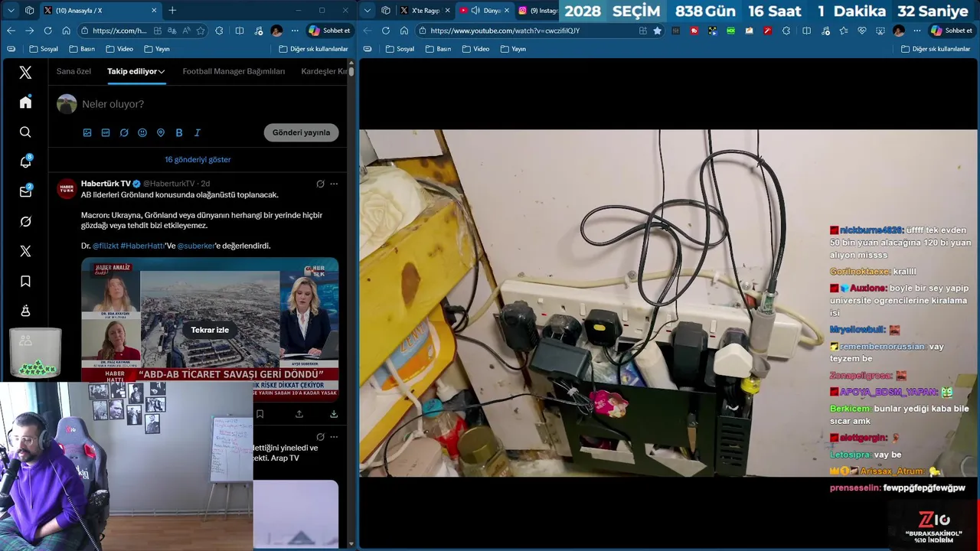
Task: Open profile avatar in the right browser toolbar
Action: 899,31
